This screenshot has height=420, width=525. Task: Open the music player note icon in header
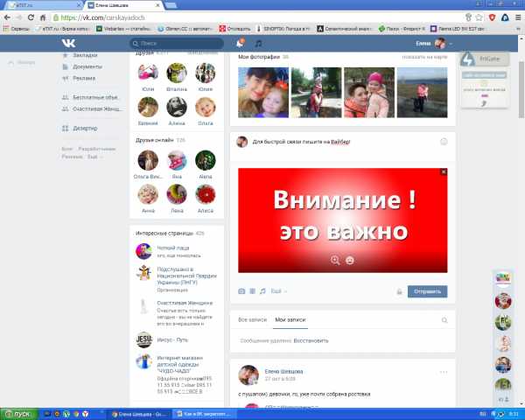tap(258, 43)
